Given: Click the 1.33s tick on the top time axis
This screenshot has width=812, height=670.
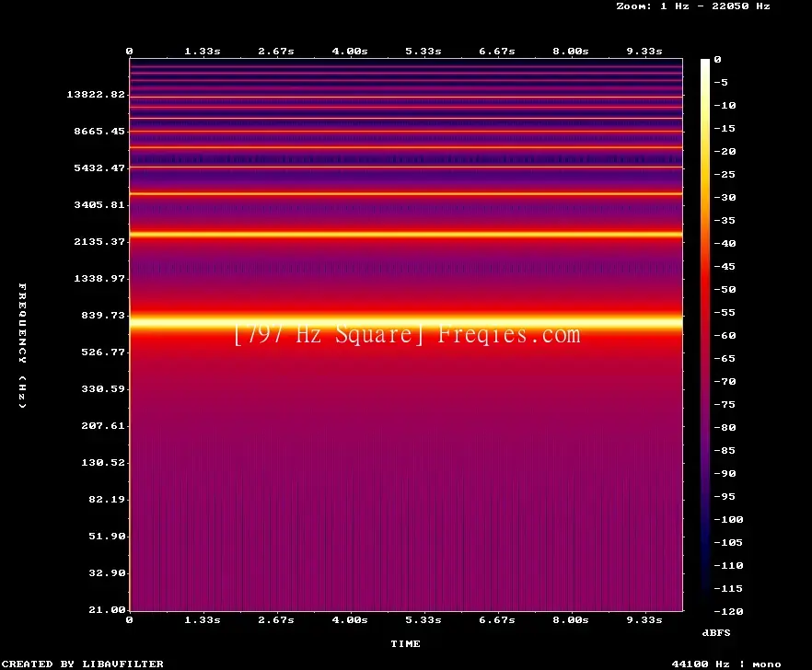Looking at the screenshot, I should point(203,51).
